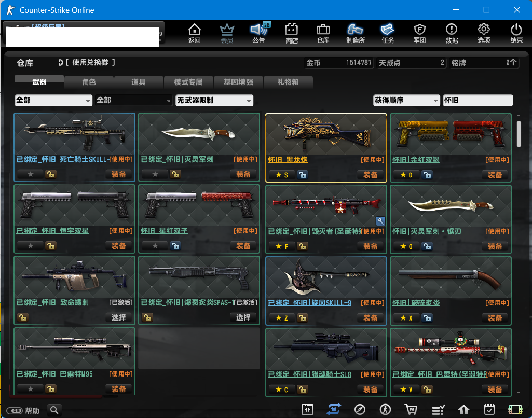Open the 制造所 crafting icon

click(355, 33)
